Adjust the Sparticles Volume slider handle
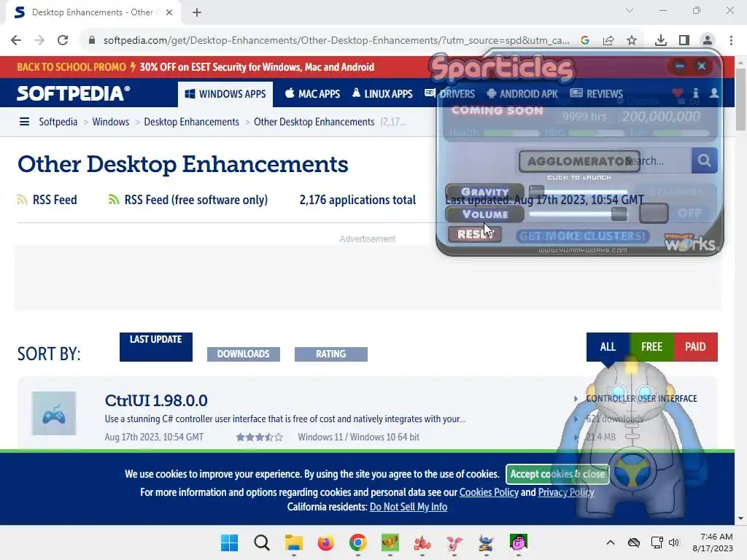 click(619, 214)
